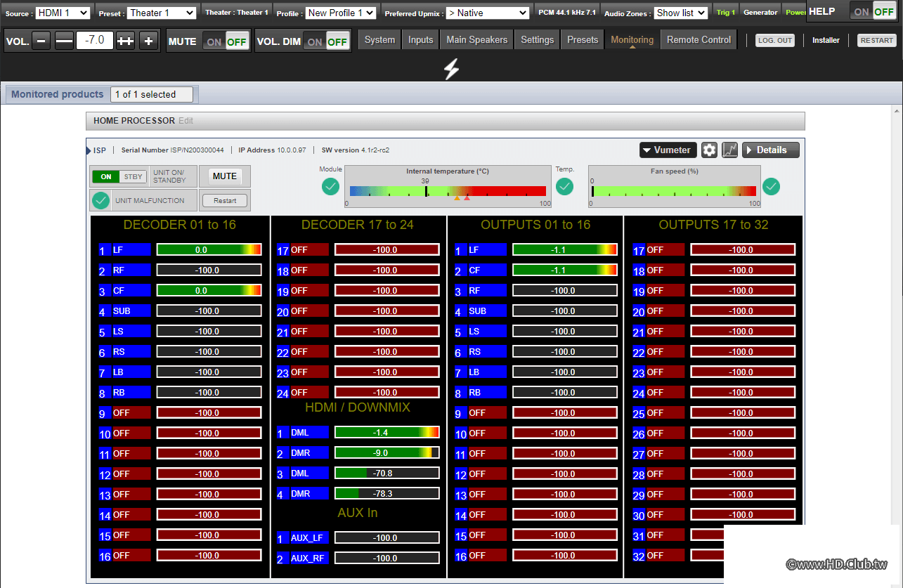Screen dimensions: 903x588
Task: Click the Theater : Theater 1 status
Action: pos(236,13)
